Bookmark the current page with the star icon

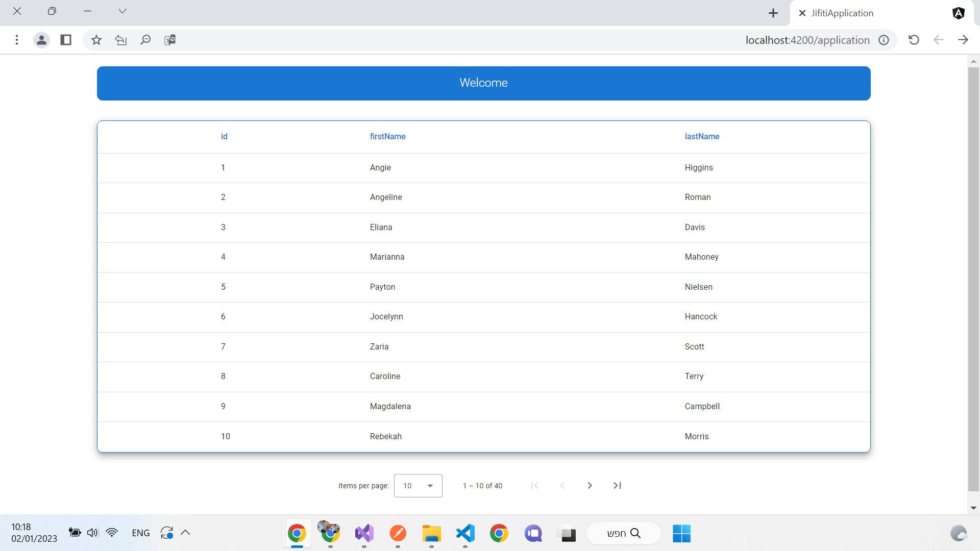95,40
